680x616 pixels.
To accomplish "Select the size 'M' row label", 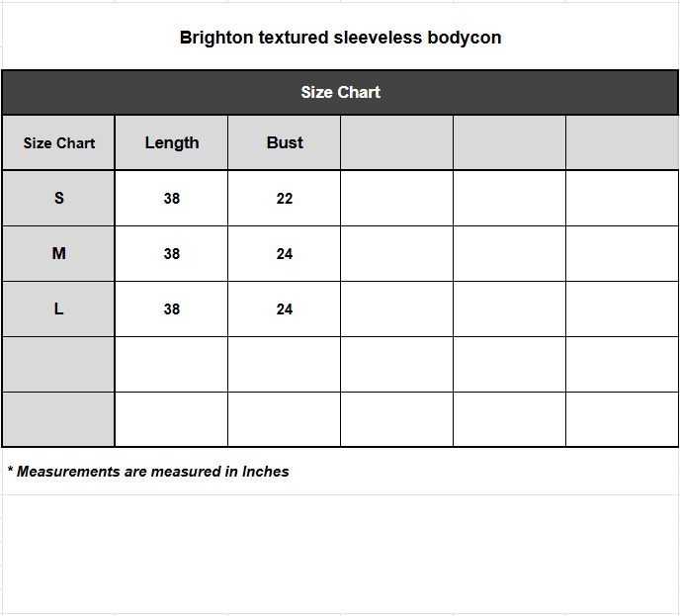I will pyautogui.click(x=58, y=253).
